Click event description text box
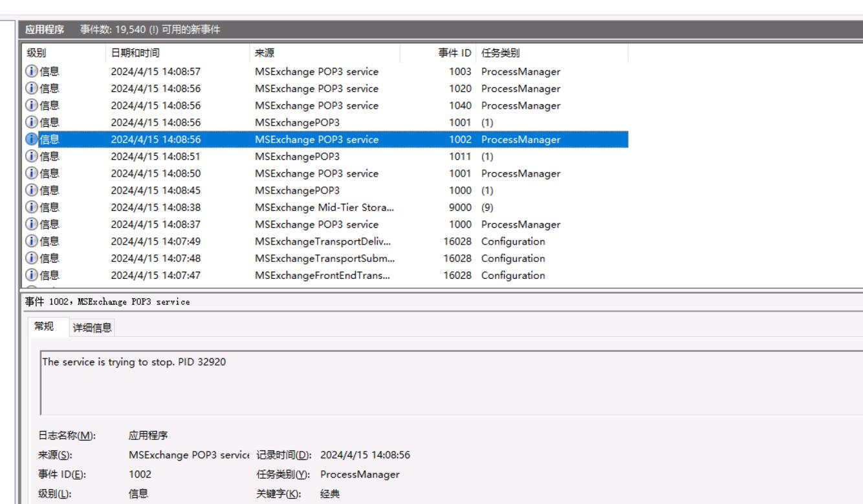Viewport: 863px width, 504px height. coord(451,383)
